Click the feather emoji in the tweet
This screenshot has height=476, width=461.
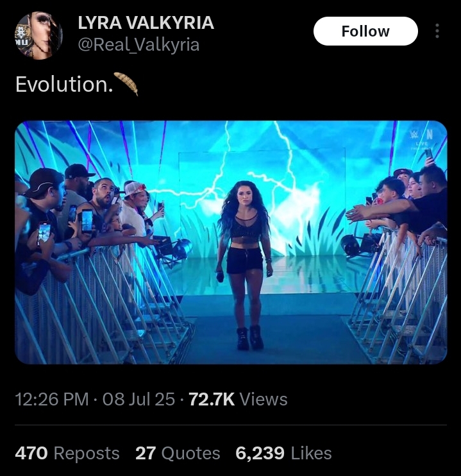pyautogui.click(x=126, y=83)
